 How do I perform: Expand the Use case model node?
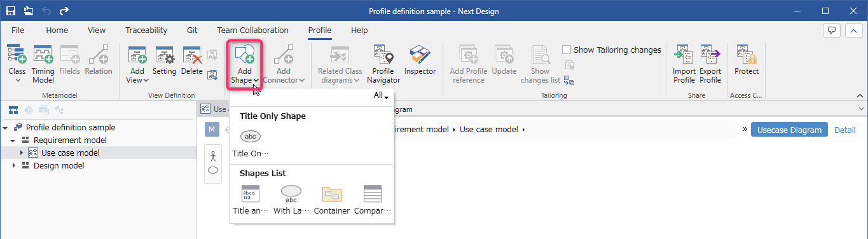click(22, 153)
